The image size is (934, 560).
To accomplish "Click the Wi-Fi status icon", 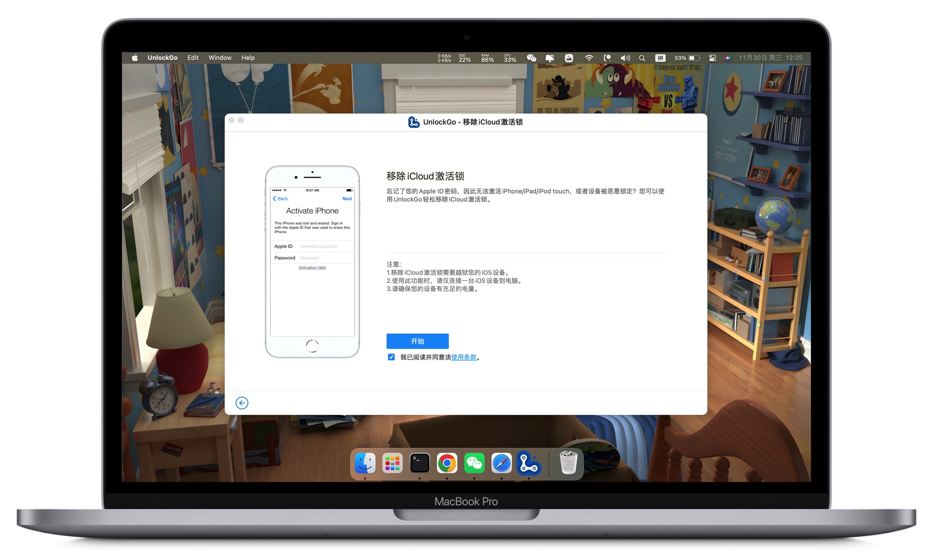I will 589,58.
